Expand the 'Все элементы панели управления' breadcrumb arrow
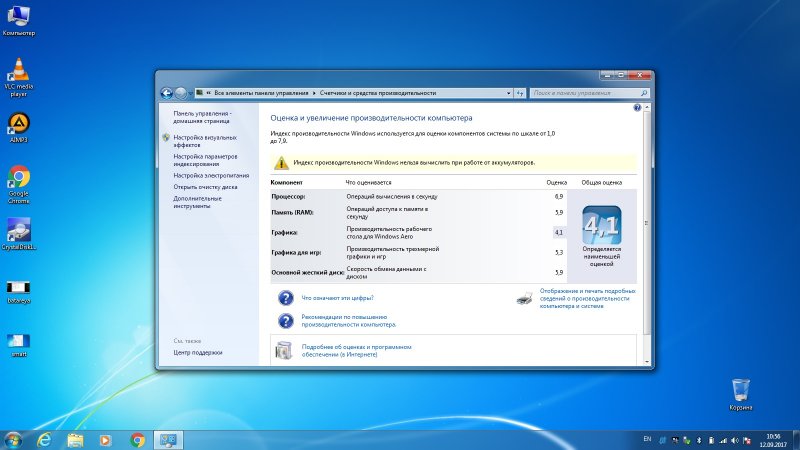 (313, 93)
